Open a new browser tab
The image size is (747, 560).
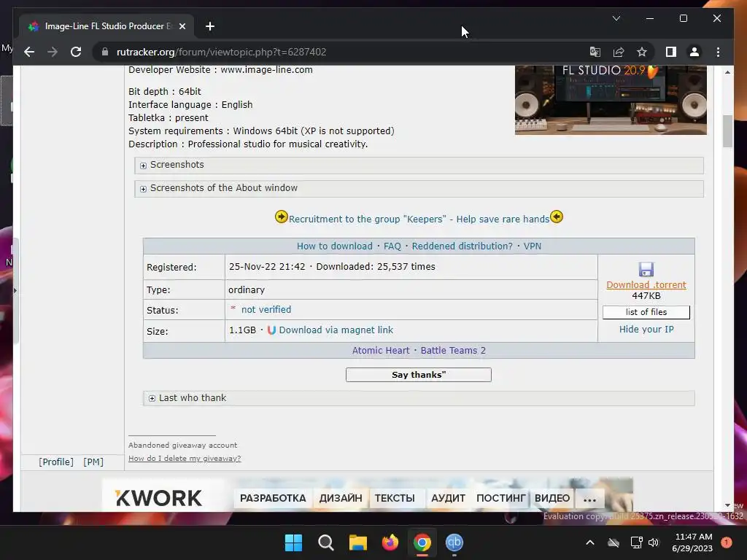tap(210, 26)
